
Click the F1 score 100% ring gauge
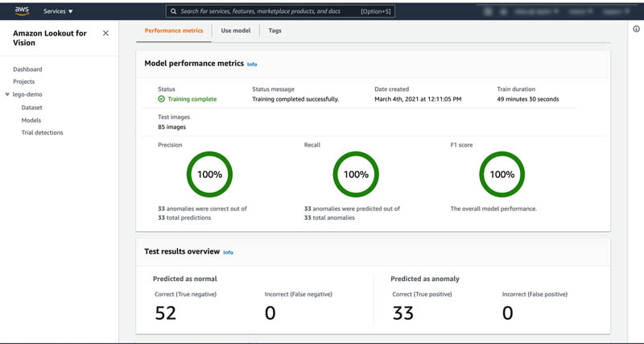502,174
